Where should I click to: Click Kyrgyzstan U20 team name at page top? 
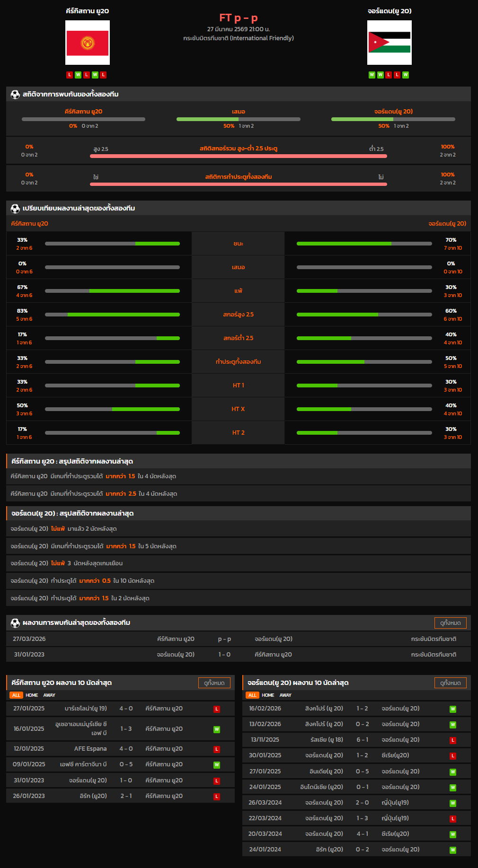[88, 11]
